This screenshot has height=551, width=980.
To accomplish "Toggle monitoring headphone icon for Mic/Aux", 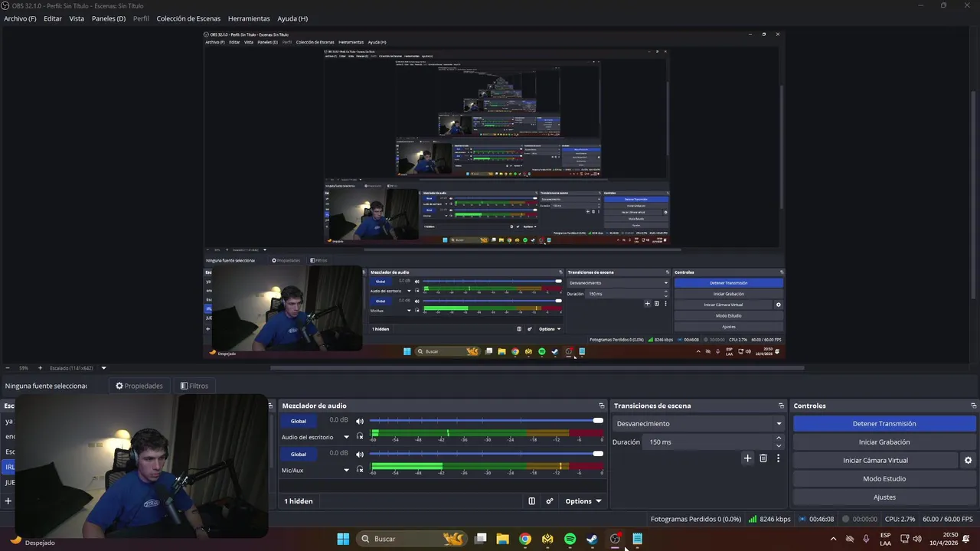I will 360,470.
